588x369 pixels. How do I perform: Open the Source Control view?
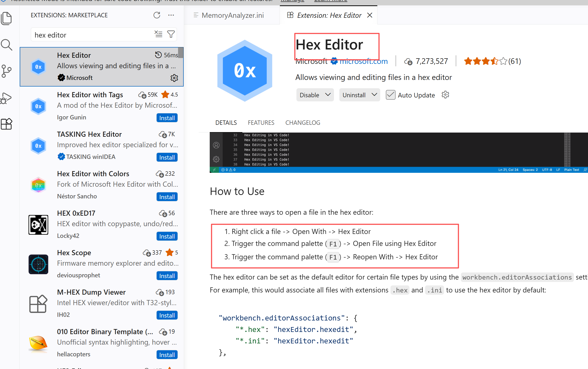pos(7,71)
